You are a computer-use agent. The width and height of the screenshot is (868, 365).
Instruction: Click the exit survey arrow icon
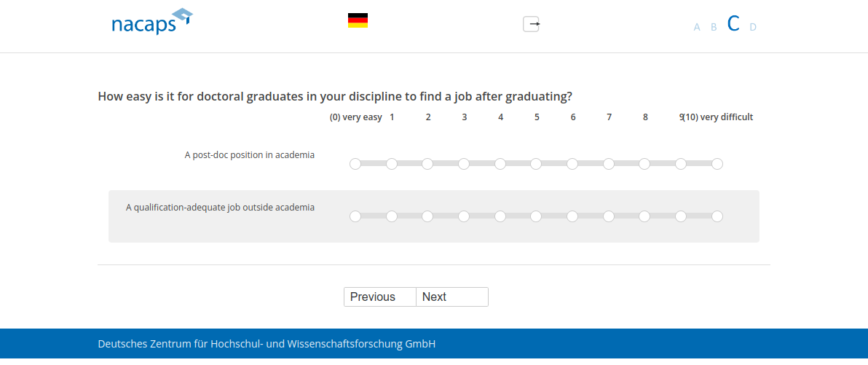532,24
